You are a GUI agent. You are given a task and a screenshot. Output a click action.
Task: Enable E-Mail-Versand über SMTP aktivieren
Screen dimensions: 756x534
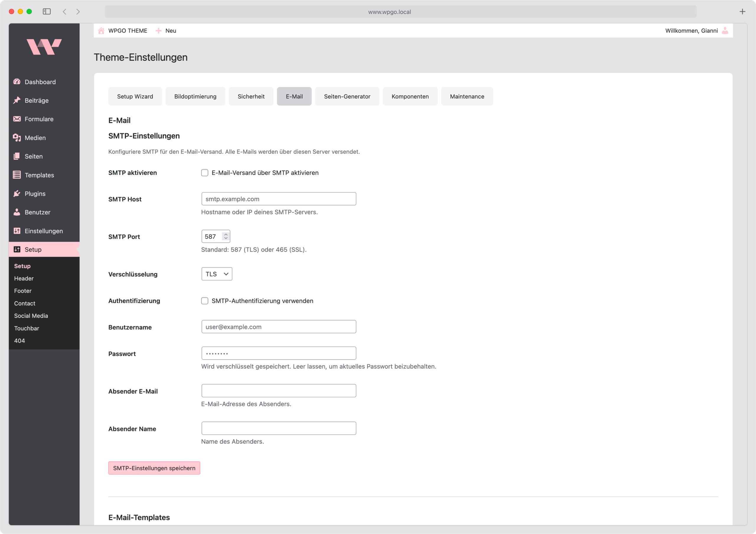click(x=204, y=172)
